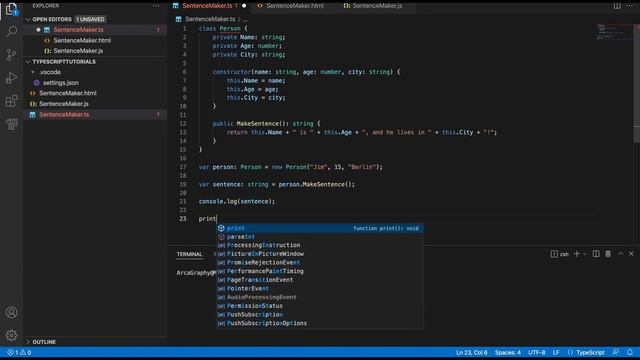
Task: Open the Source Control view
Action: pos(11,55)
